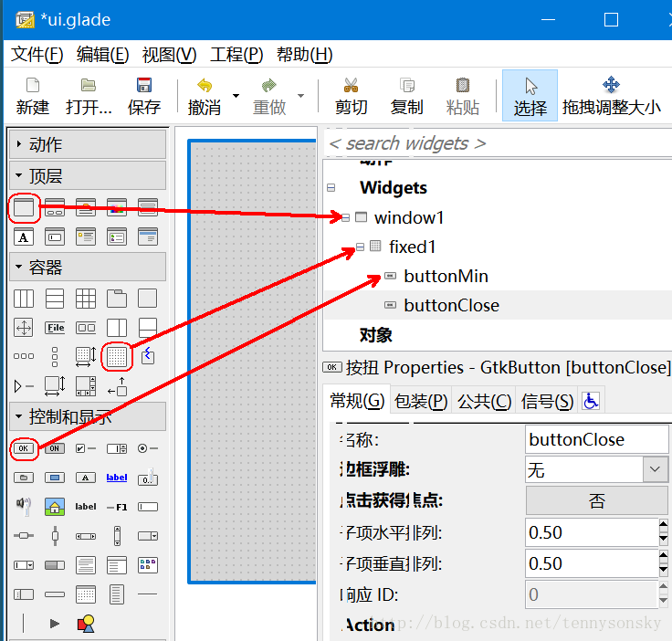Collapse the fixed1 tree node
672x641 pixels.
(360, 247)
